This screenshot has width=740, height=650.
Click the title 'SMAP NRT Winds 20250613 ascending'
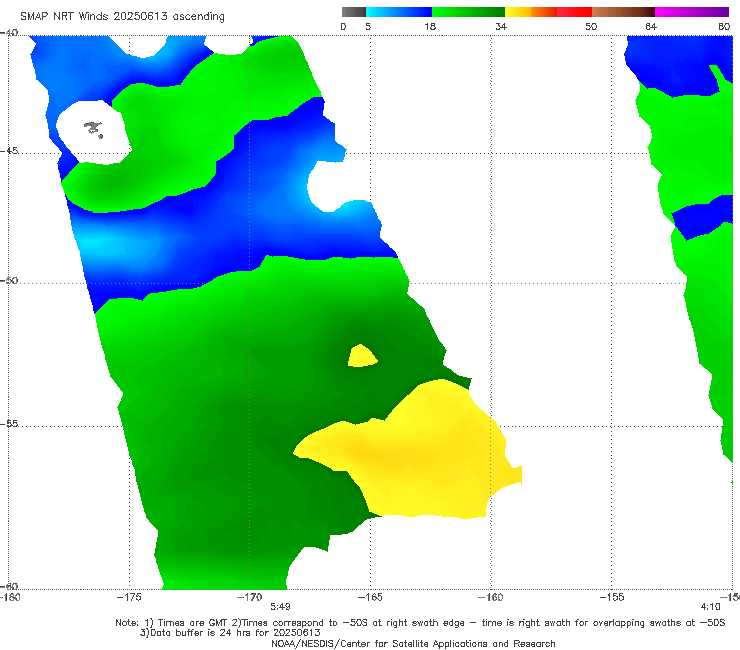click(x=122, y=16)
